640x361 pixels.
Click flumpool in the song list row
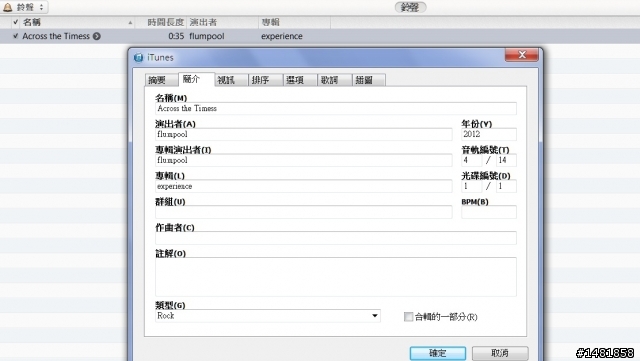[x=207, y=36]
